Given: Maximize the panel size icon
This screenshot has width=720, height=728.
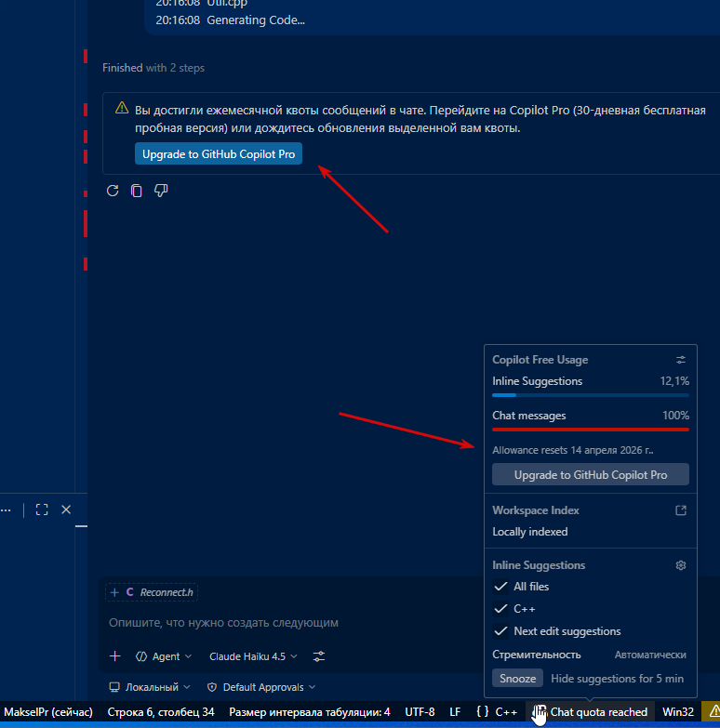Looking at the screenshot, I should (x=42, y=510).
